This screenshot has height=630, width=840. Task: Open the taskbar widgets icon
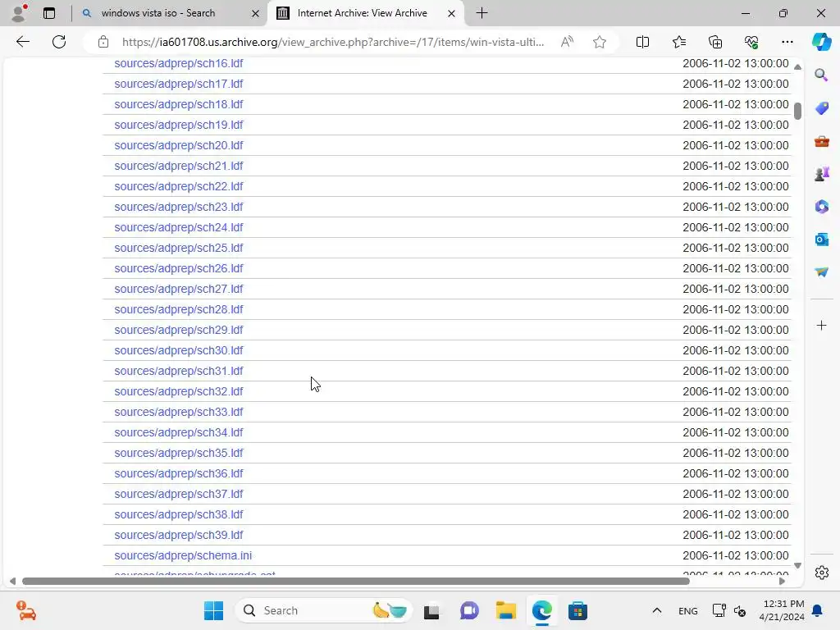point(25,610)
